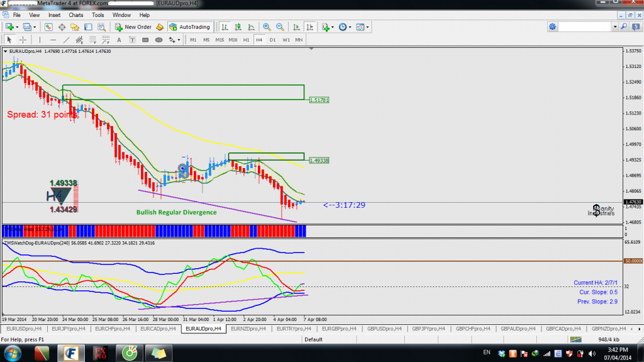This screenshot has height=362, width=644.
Task: Switch to line chart display
Action: pos(251,26)
